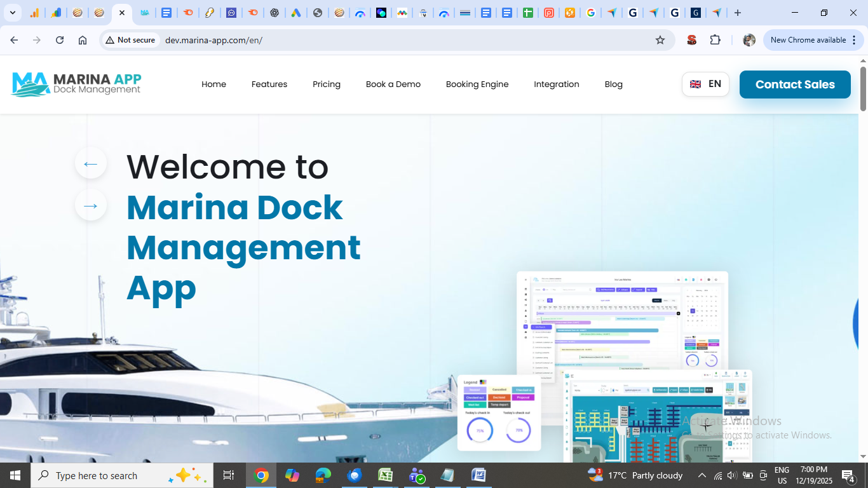Image resolution: width=868 pixels, height=488 pixels.
Task: Click the red S extension icon
Action: point(691,39)
